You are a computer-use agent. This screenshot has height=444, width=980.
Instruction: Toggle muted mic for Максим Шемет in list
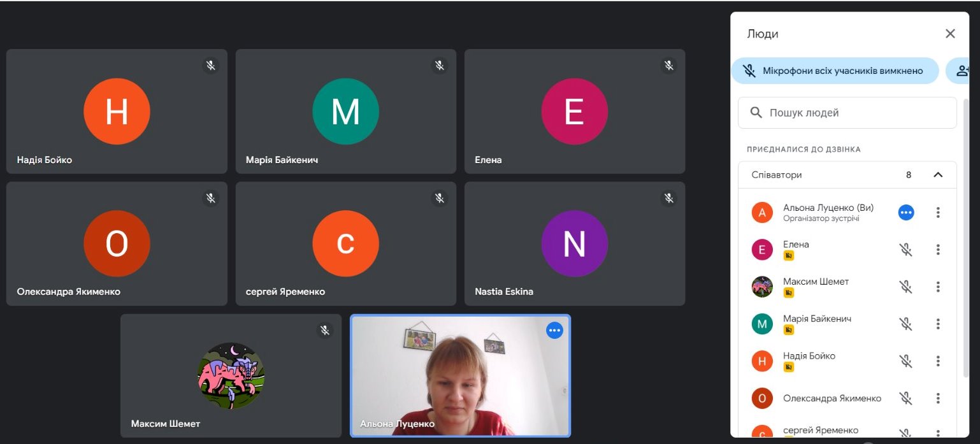pyautogui.click(x=906, y=287)
